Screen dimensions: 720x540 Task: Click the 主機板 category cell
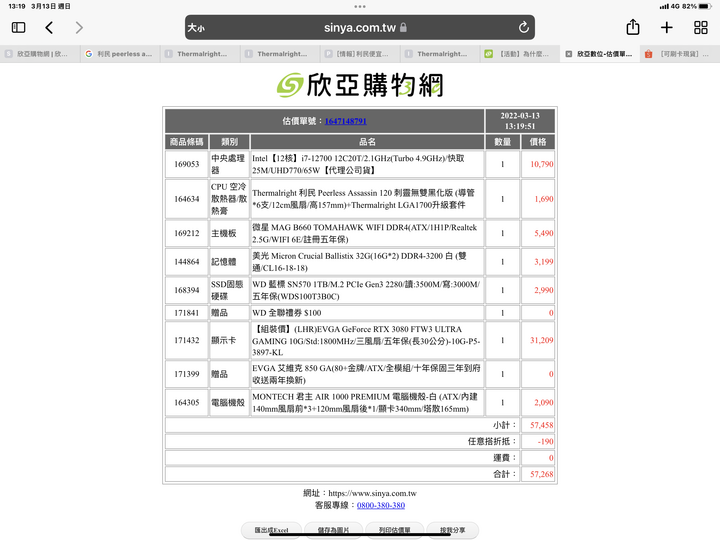tap(229, 233)
